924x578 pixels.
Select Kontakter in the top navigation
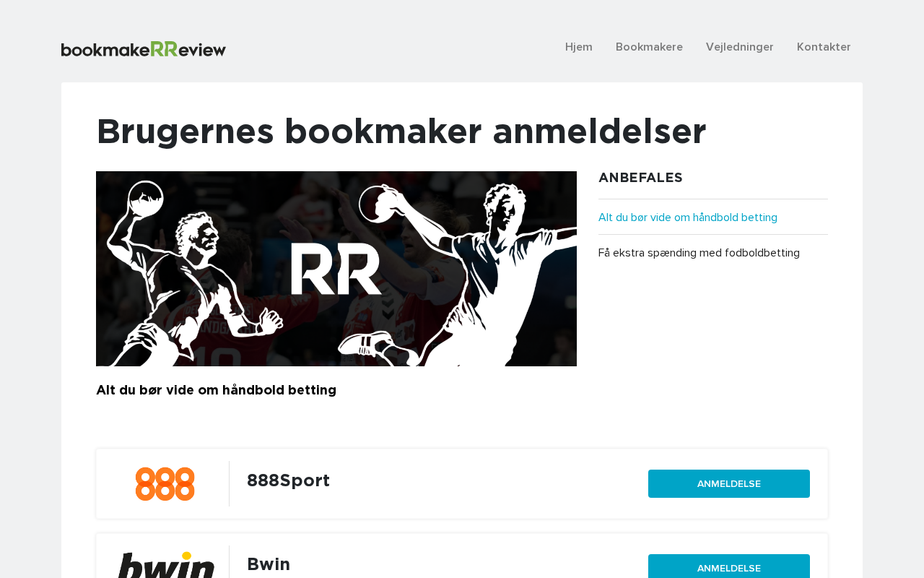(x=824, y=47)
